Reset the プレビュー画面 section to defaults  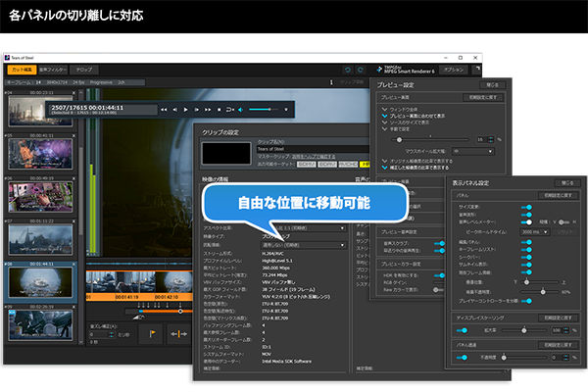click(483, 98)
